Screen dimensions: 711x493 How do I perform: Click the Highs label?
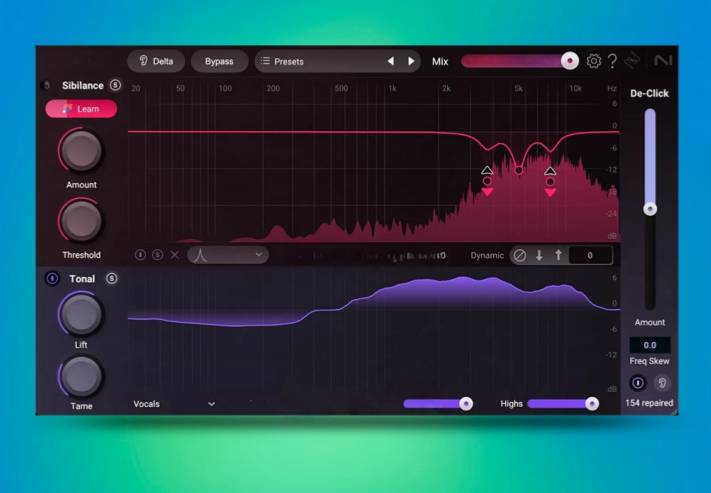[x=511, y=404]
